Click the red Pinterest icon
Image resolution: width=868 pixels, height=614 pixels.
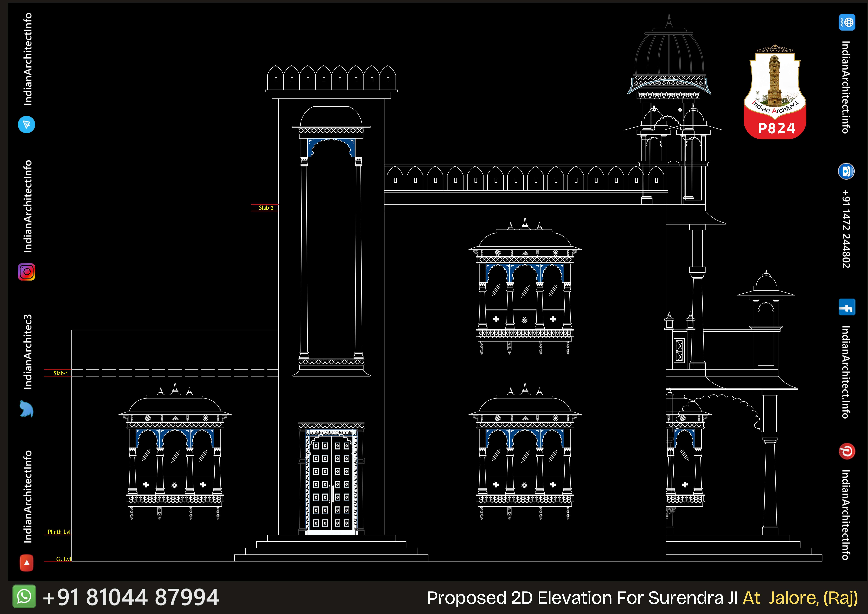tap(847, 451)
